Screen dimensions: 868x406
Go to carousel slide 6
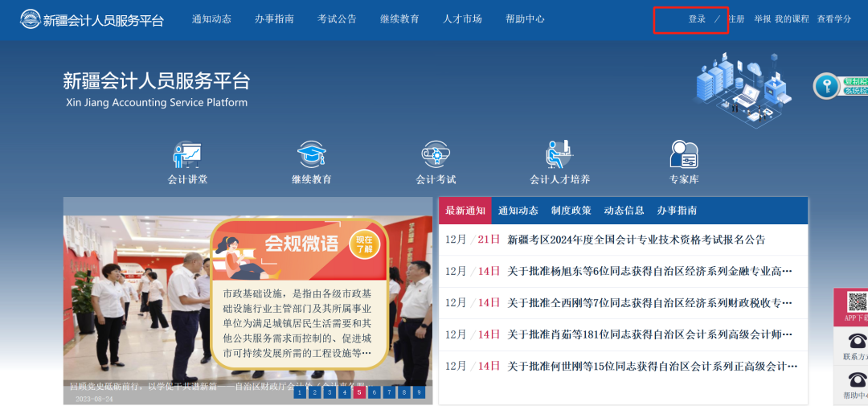375,392
